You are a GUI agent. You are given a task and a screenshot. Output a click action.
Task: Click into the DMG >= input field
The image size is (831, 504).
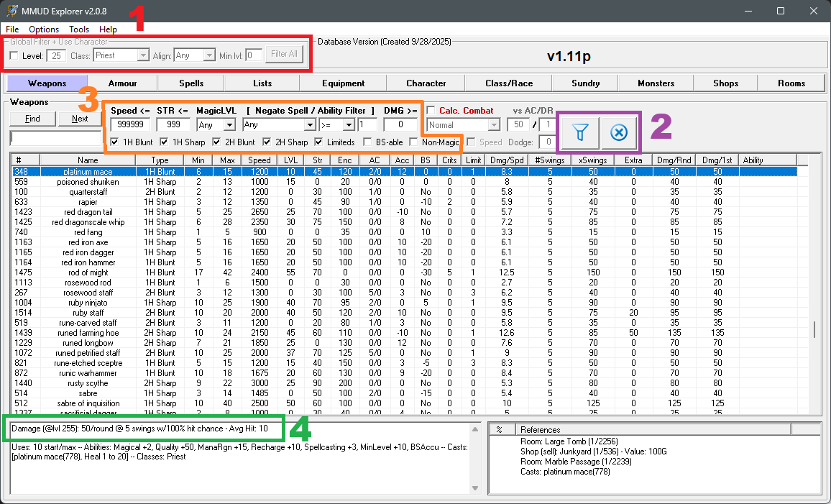(400, 125)
